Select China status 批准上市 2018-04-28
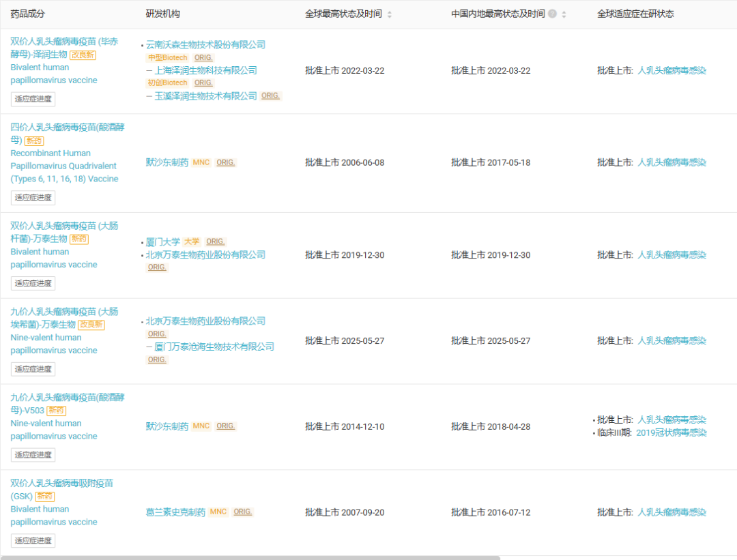The width and height of the screenshot is (737, 560). (x=491, y=426)
